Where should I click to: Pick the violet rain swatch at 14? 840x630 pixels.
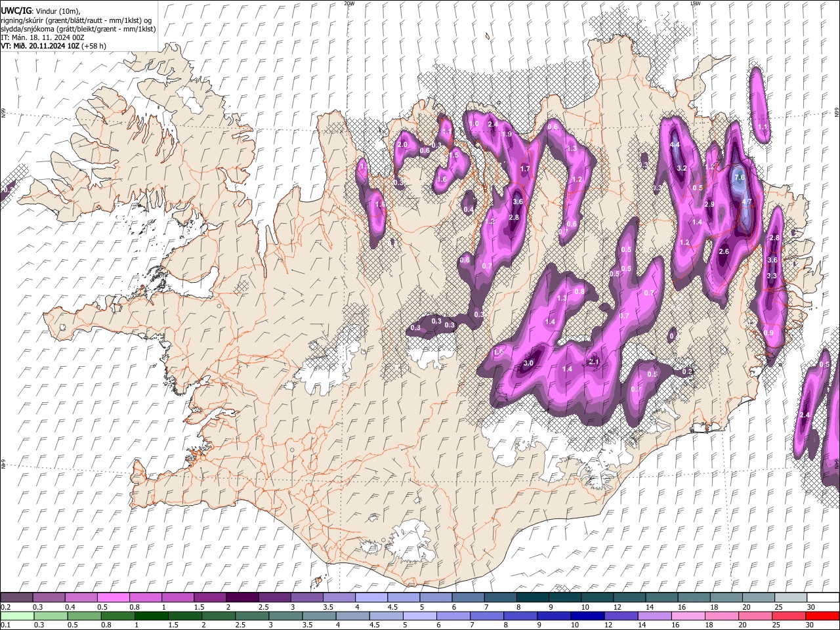[x=654, y=616]
